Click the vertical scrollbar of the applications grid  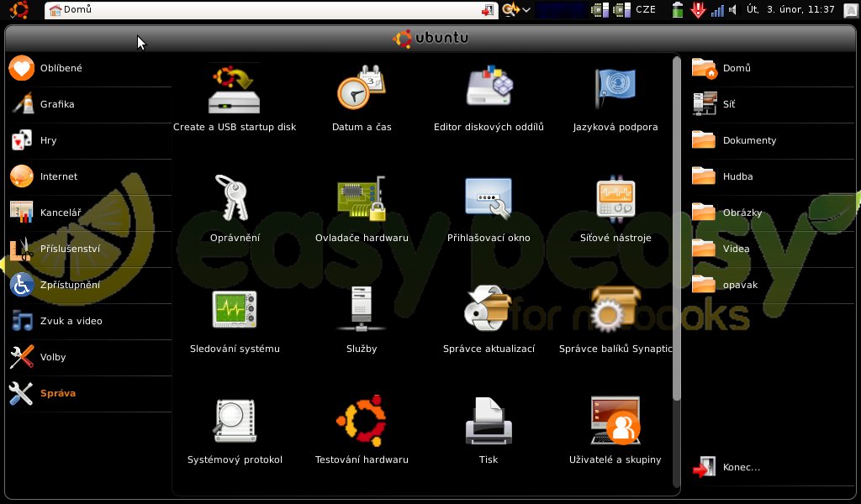click(x=677, y=229)
